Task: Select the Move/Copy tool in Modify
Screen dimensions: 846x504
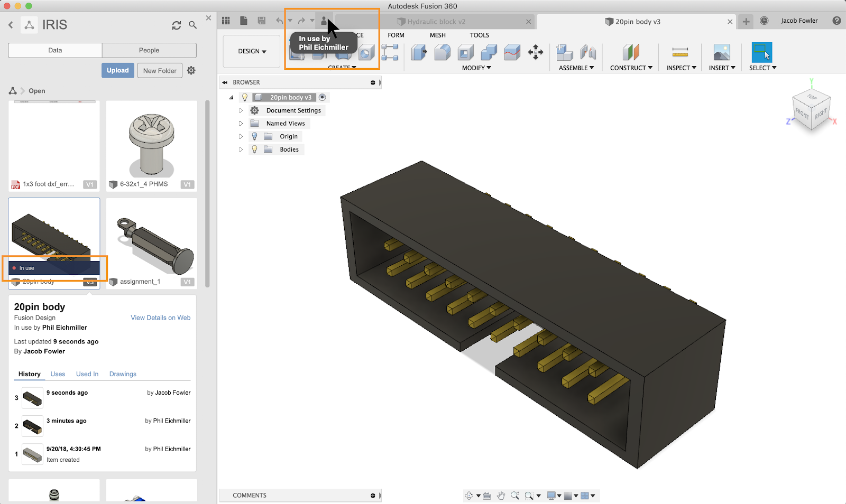Action: [535, 52]
